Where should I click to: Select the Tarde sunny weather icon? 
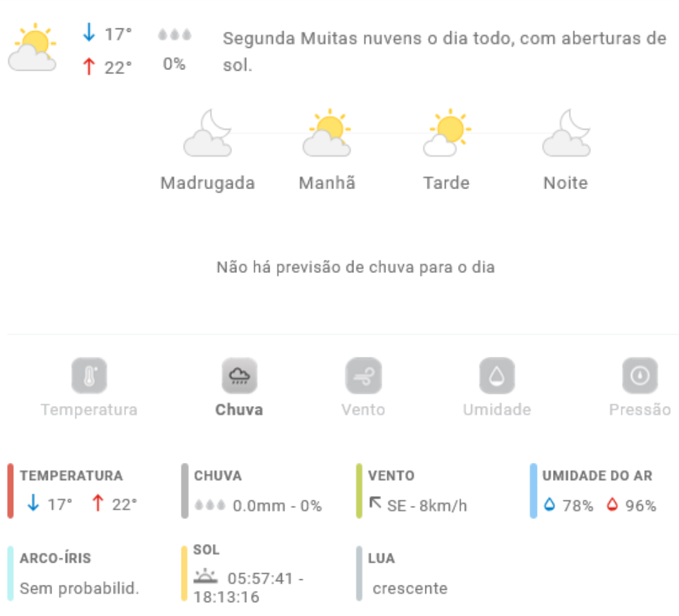pyautogui.click(x=447, y=133)
